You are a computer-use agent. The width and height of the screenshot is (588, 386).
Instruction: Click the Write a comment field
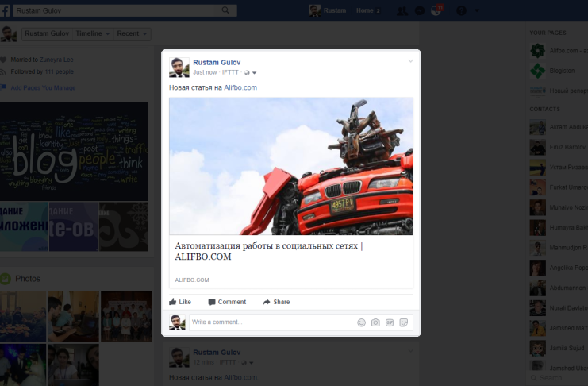click(x=272, y=322)
